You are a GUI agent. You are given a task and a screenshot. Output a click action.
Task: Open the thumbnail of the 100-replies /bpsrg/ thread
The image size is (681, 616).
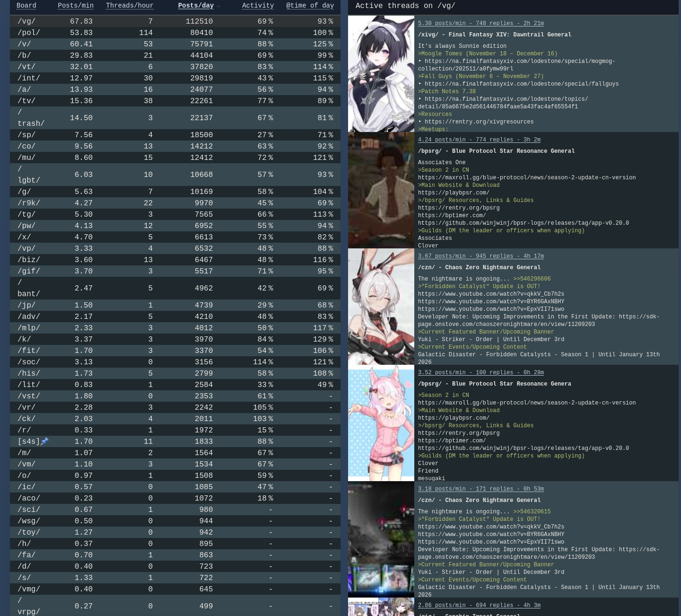click(381, 423)
